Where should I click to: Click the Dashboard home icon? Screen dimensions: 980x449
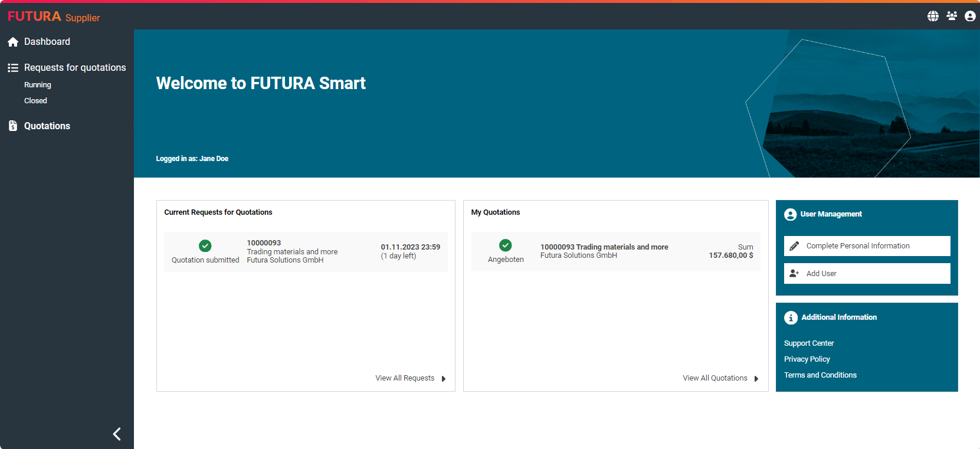[13, 42]
